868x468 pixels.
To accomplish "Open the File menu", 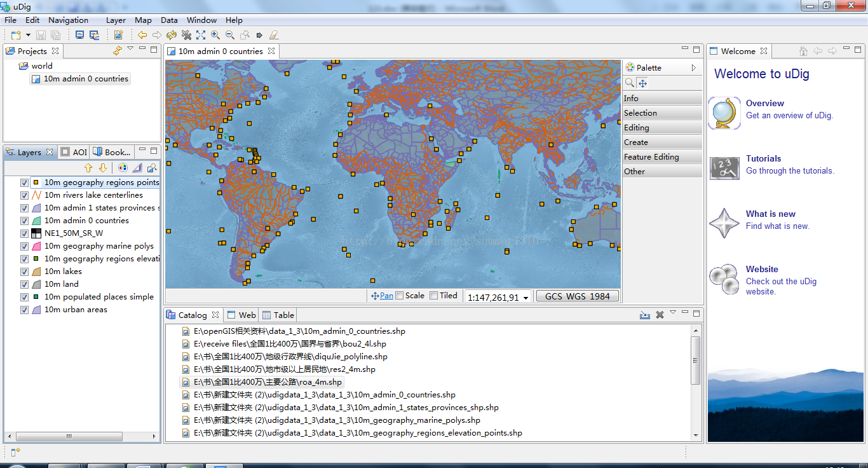I will pyautogui.click(x=10, y=20).
